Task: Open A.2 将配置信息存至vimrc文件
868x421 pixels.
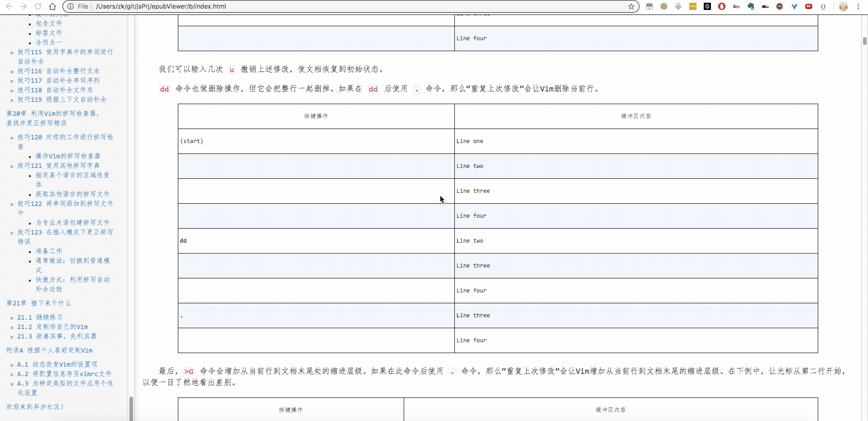Action: pyautogui.click(x=64, y=374)
